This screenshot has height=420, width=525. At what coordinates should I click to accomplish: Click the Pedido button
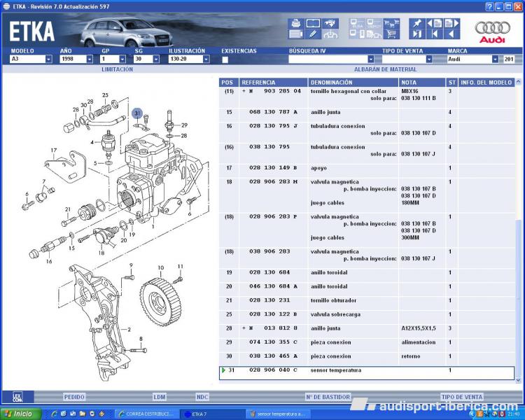[x=74, y=397]
